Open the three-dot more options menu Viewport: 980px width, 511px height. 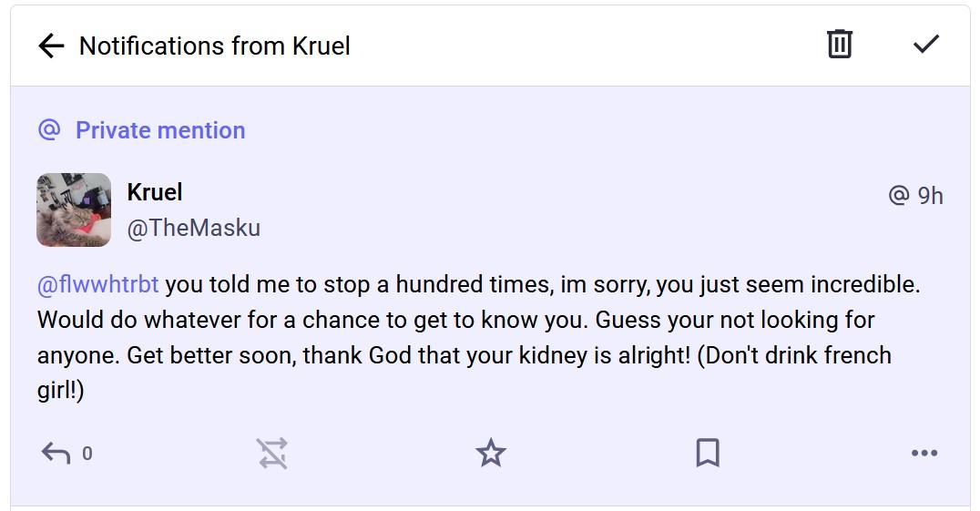(924, 453)
